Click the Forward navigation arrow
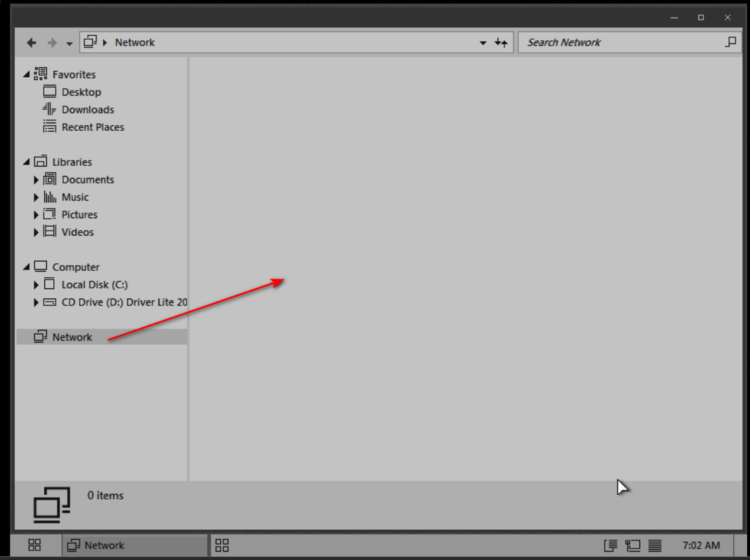This screenshot has width=750, height=560. pos(52,43)
